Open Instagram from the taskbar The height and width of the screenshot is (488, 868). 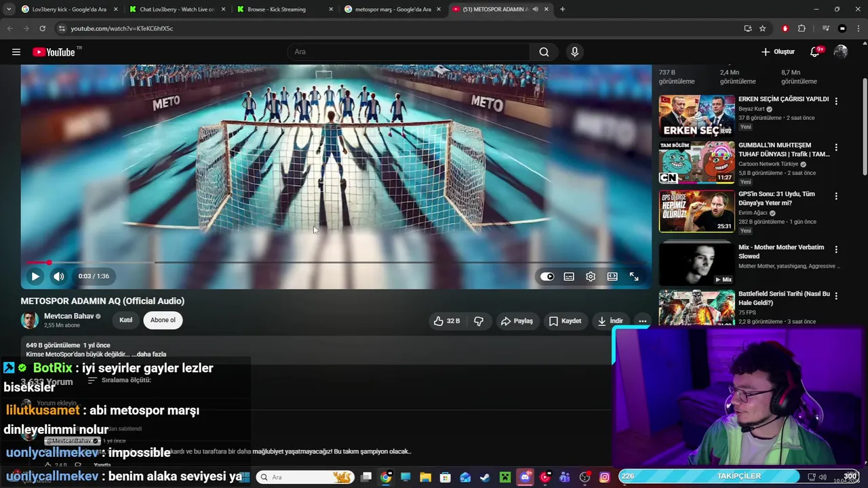click(604, 477)
